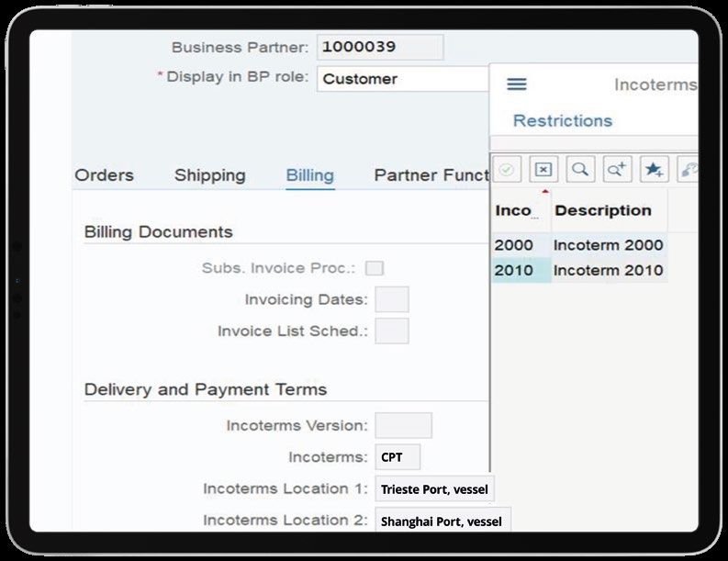Click Incoterms Location 2 field Shanghai Port
The image size is (728, 561).
click(x=442, y=521)
